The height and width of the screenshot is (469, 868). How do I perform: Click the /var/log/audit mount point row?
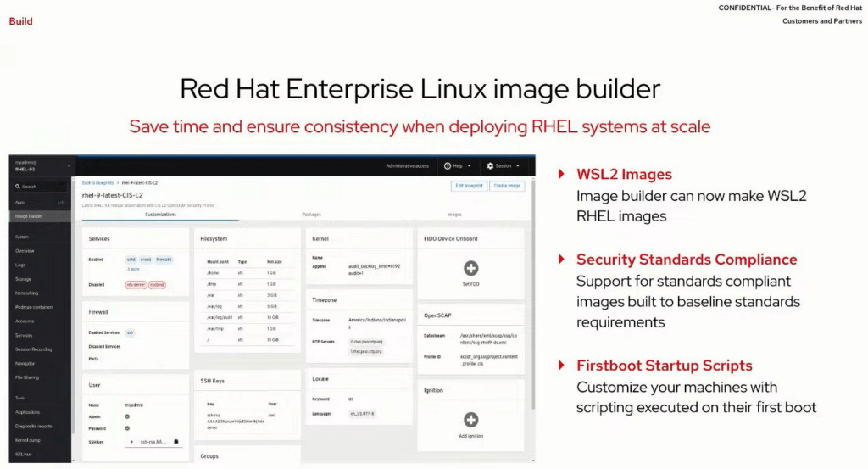pos(247,318)
